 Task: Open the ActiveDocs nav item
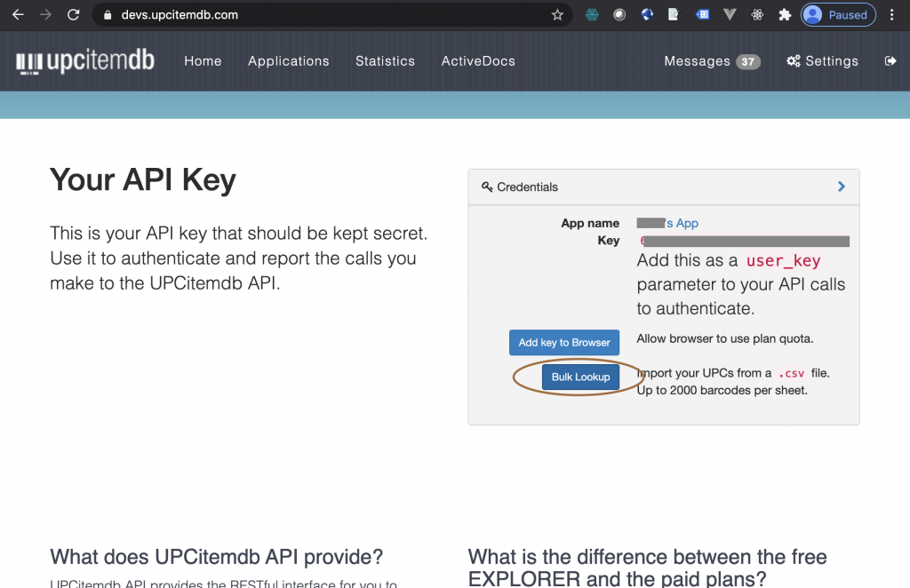(478, 61)
